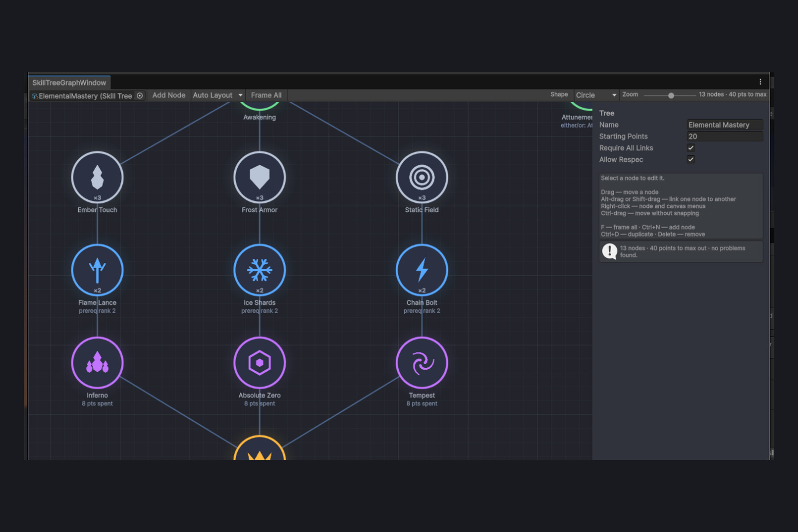Click the "13 nodes · 40 pts to max" toolbar status
Screen dimensions: 798x532
[x=733, y=95]
